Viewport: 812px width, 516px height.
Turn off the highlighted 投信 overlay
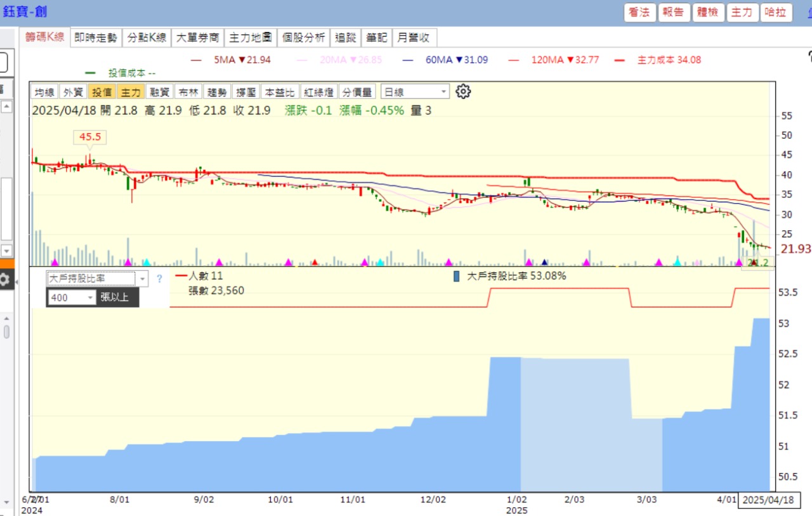(x=101, y=92)
